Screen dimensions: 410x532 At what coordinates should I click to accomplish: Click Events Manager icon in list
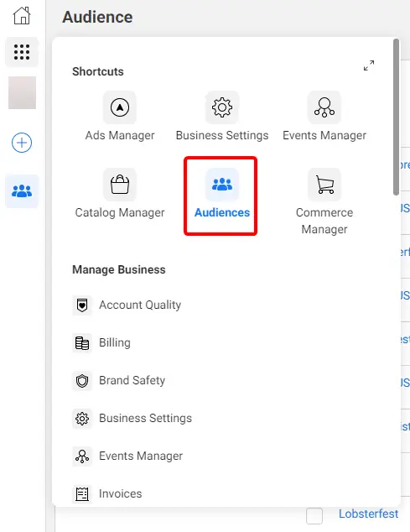pyautogui.click(x=82, y=456)
